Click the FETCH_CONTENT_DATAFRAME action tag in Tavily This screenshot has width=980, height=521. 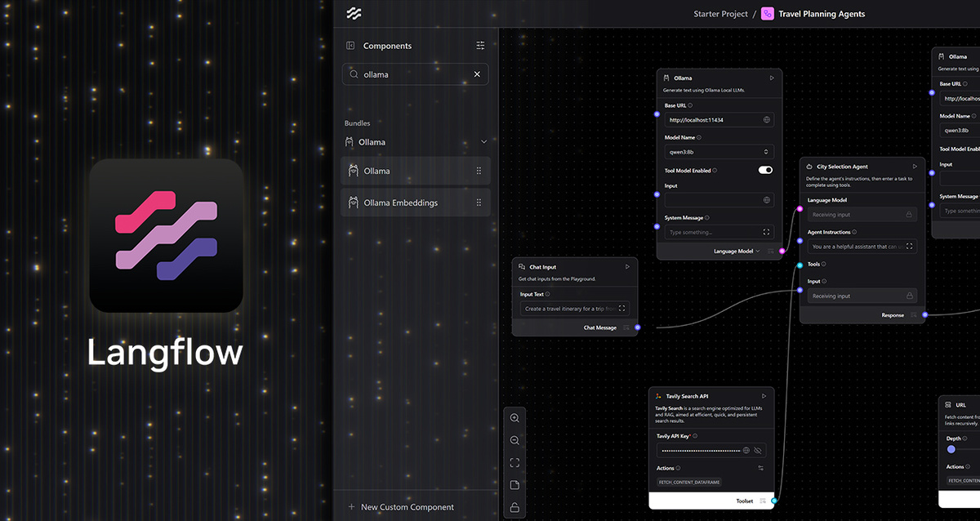pyautogui.click(x=689, y=482)
